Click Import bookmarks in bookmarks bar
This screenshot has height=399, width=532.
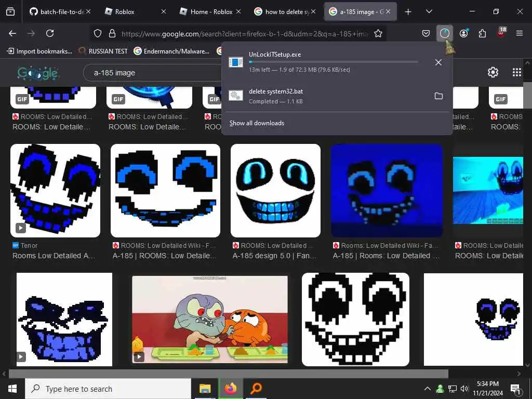click(39, 51)
